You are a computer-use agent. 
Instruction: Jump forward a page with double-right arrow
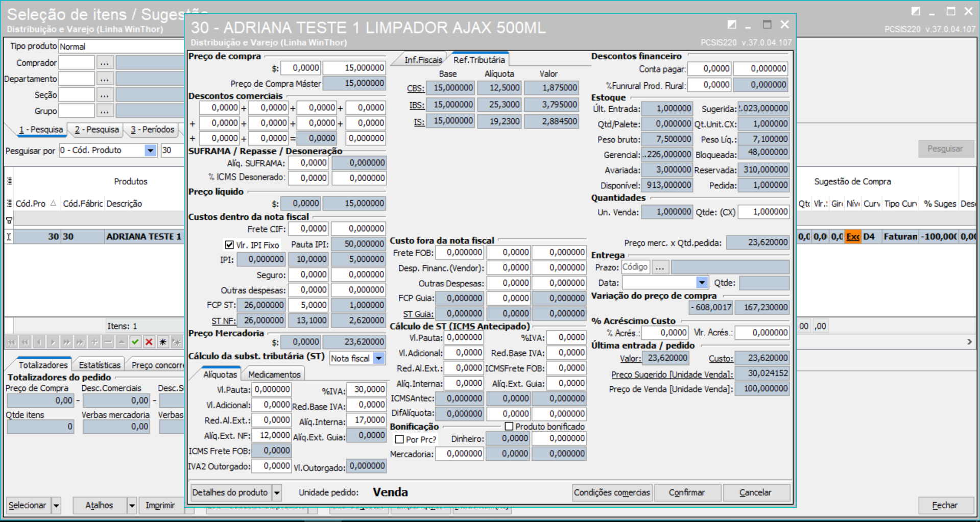pos(66,342)
